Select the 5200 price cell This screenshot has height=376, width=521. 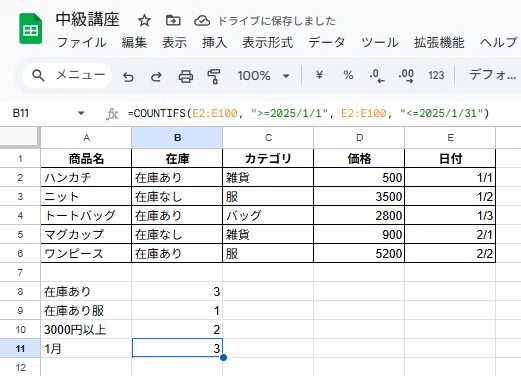pos(359,253)
